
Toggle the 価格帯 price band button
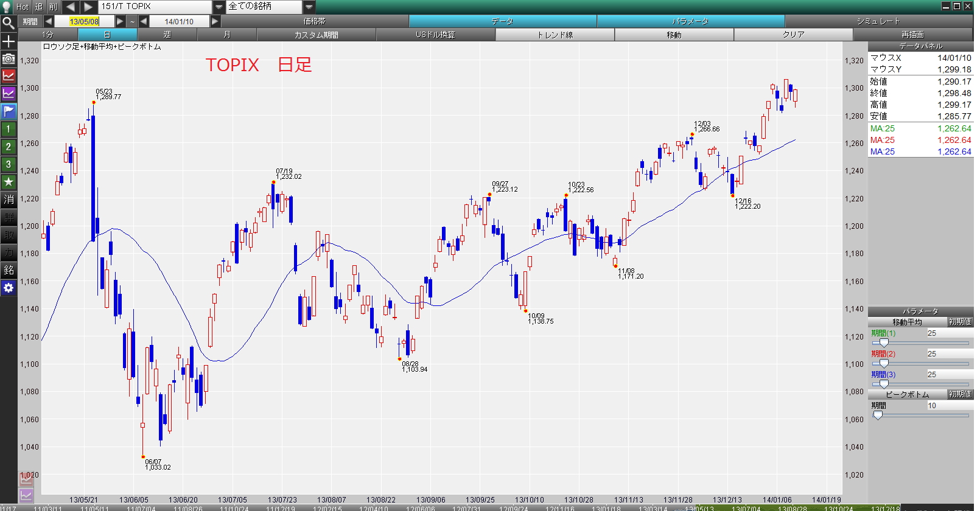315,21
